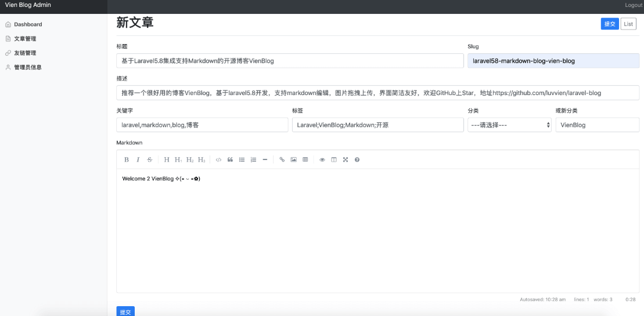Insert horizontal rule line
The image size is (644, 316).
265,160
